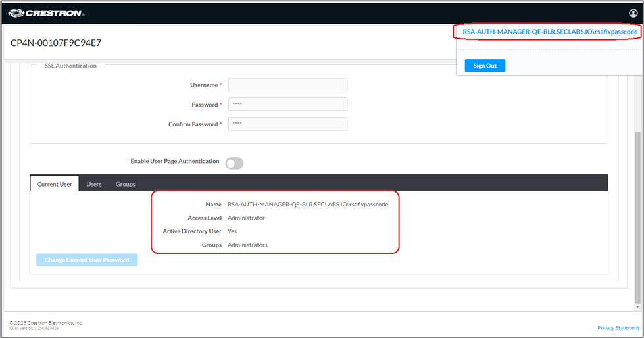
Task: Click the rsafixpasscode username link
Action: (550, 32)
